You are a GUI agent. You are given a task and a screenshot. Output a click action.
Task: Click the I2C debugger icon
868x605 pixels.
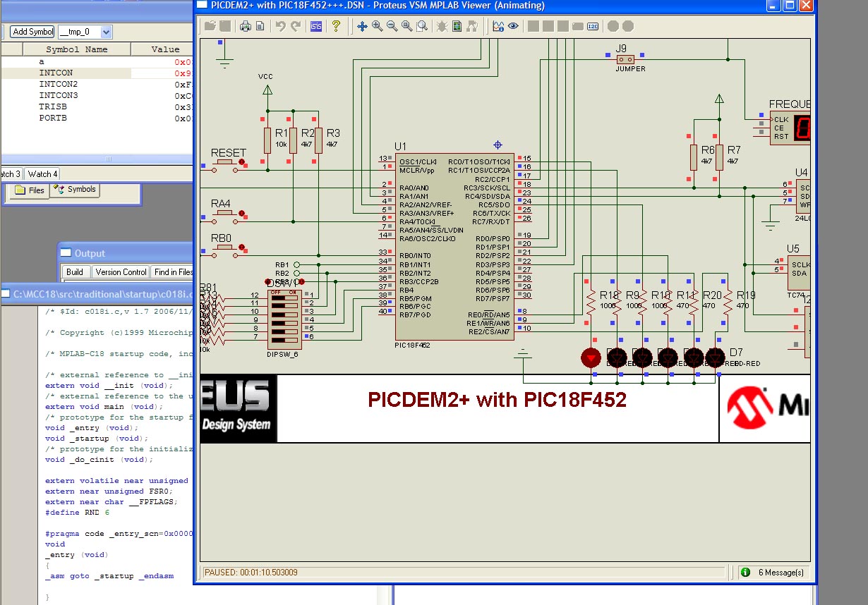[593, 26]
